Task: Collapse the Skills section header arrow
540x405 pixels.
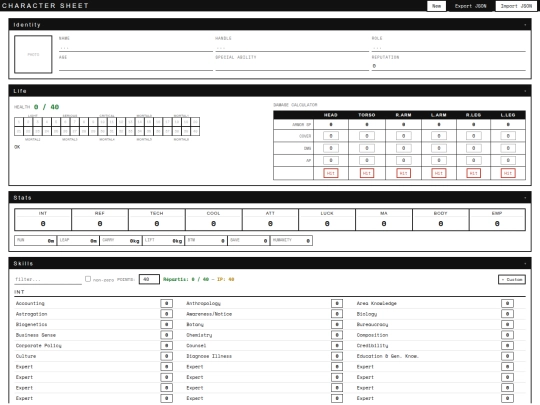Action: pos(525,263)
